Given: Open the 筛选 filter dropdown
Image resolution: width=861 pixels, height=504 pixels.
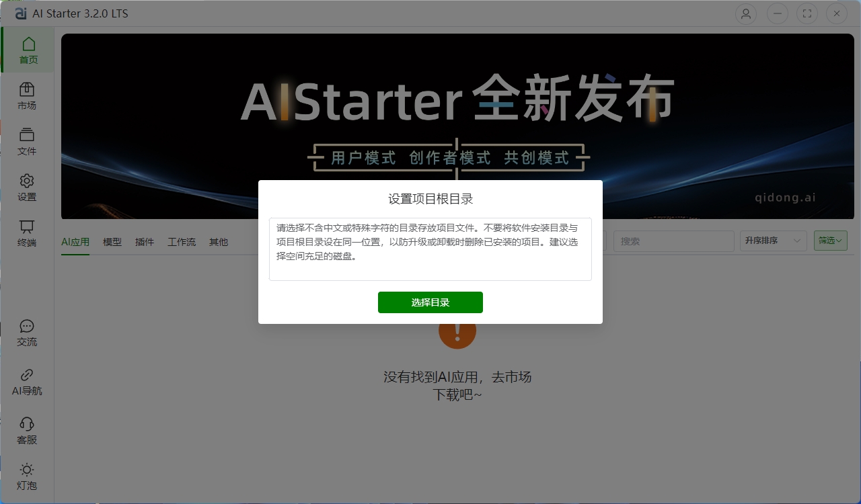Looking at the screenshot, I should click(x=830, y=241).
